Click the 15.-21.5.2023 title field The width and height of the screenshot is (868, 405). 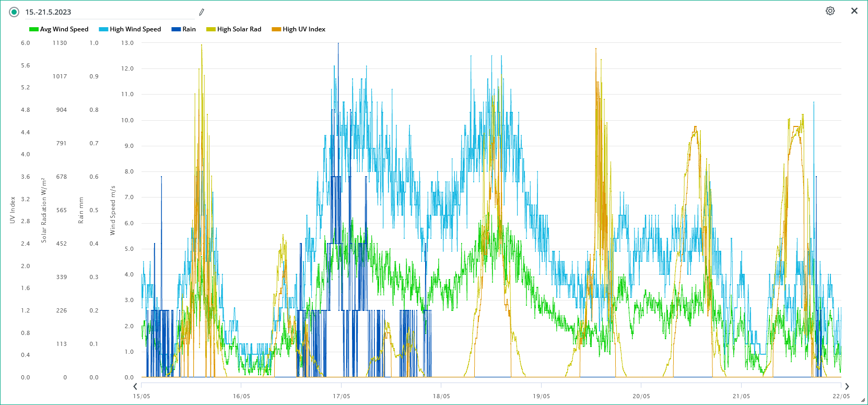[x=48, y=12]
